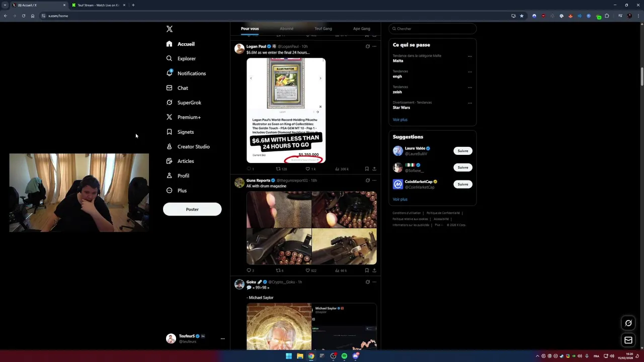Click Grok icon on Goku's post
Viewport: 644px width, 362px height.
click(x=367, y=282)
